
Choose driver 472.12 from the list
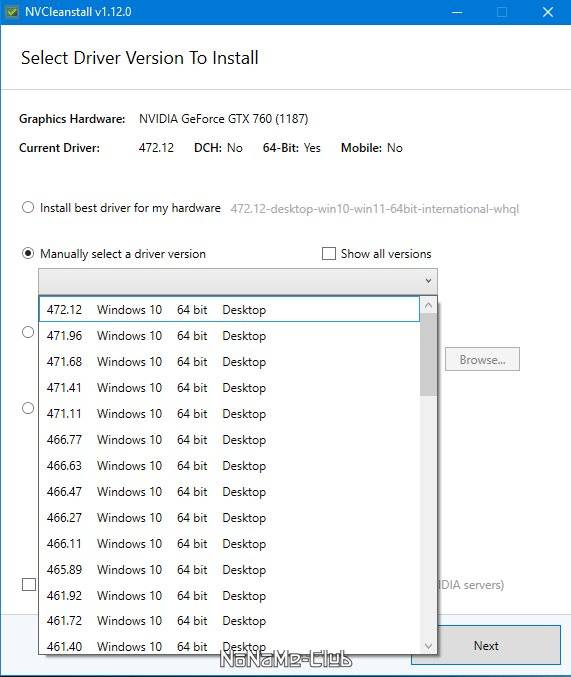tap(229, 309)
